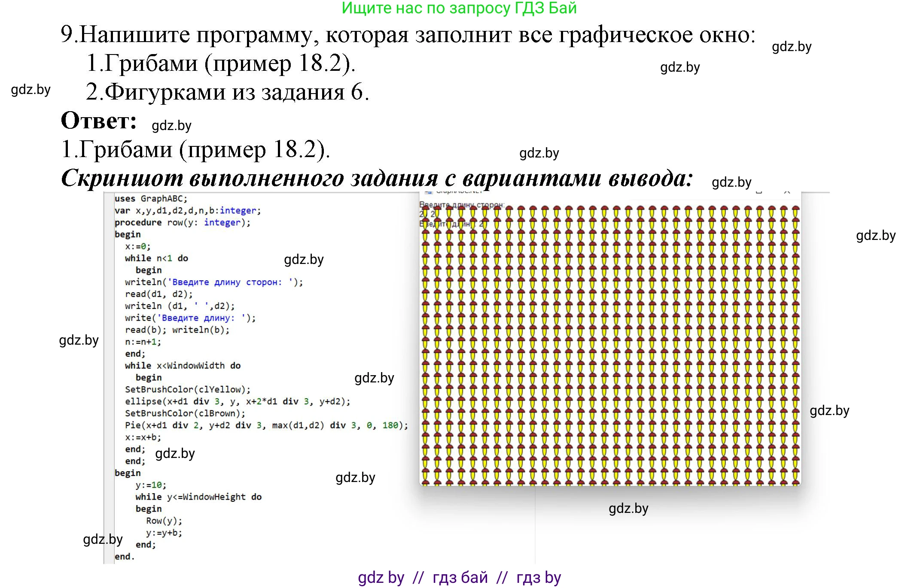Toggle selection of the 'while n<1 do' line
This screenshot has height=588, width=920.
(x=159, y=258)
